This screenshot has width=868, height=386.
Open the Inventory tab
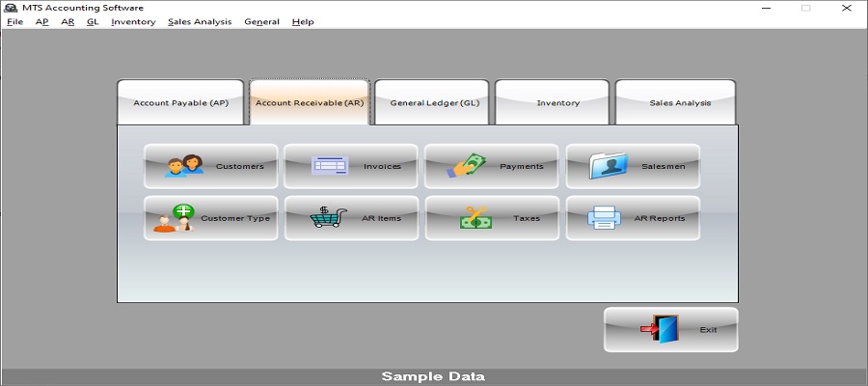pos(557,102)
